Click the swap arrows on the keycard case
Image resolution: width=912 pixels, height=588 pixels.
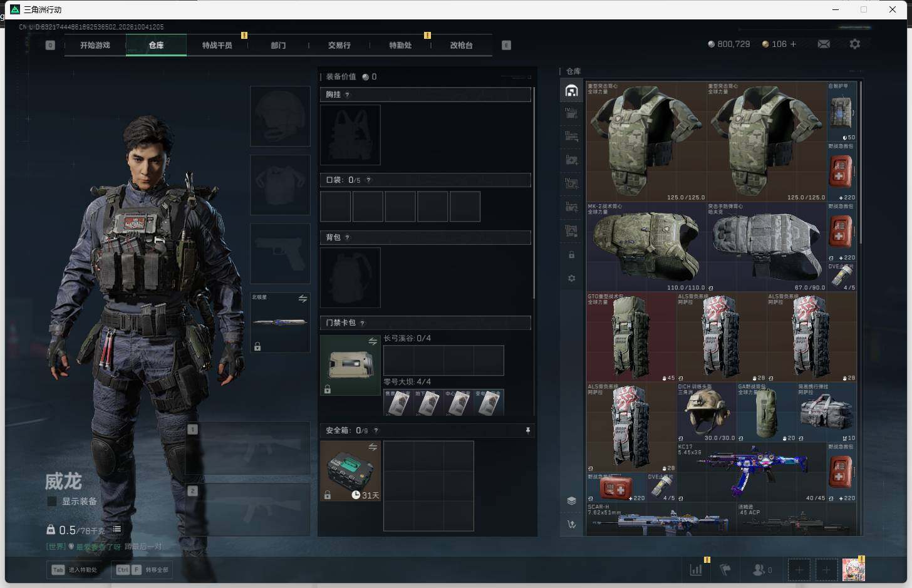373,341
